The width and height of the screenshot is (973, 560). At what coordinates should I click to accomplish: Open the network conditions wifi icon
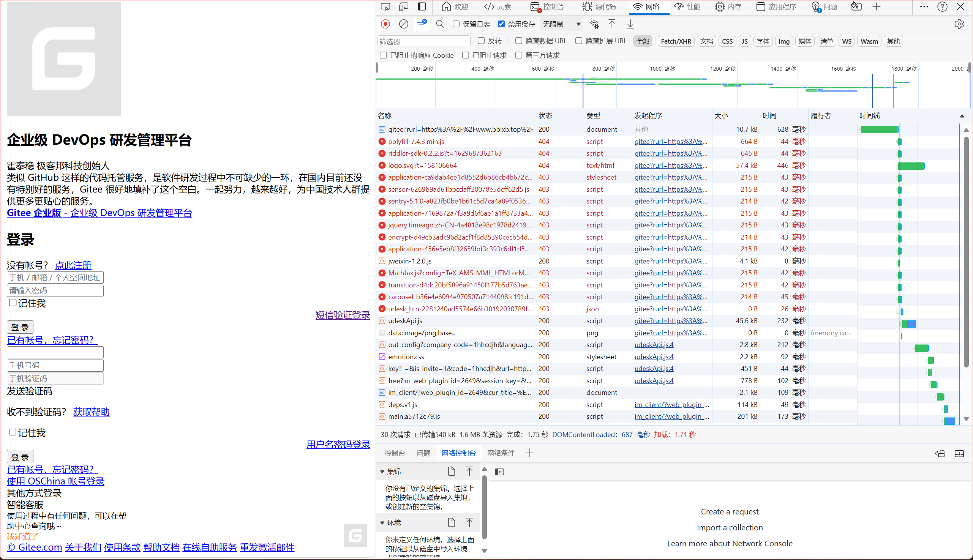[x=594, y=24]
